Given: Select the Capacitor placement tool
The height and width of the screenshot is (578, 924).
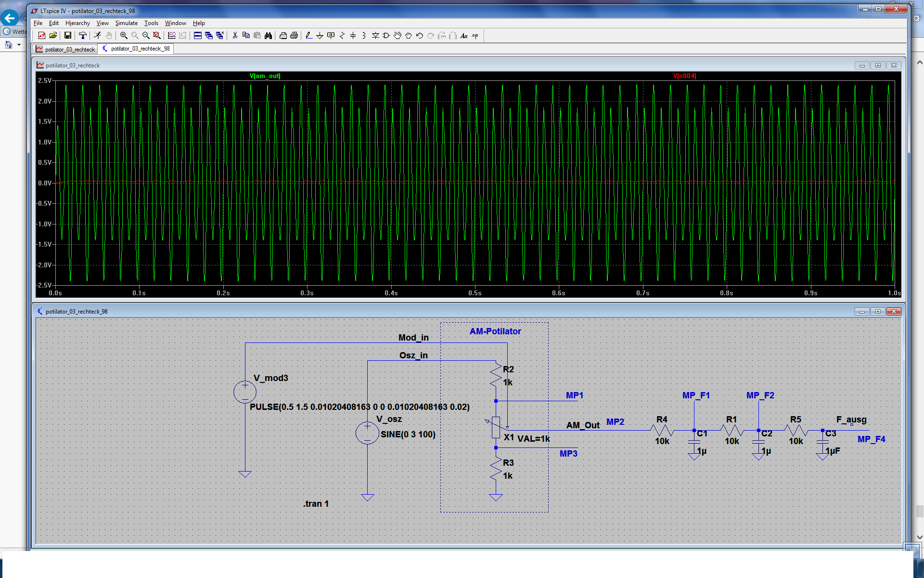Looking at the screenshot, I should point(353,36).
